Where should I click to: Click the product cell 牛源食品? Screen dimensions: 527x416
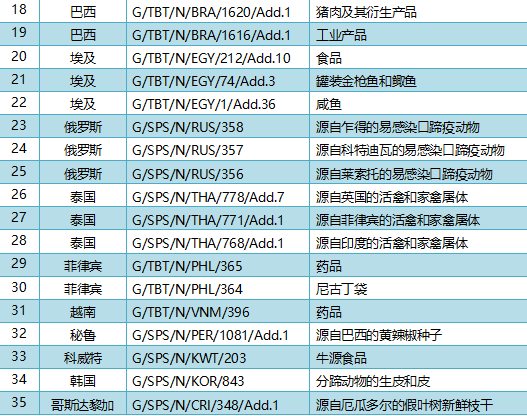pos(341,358)
